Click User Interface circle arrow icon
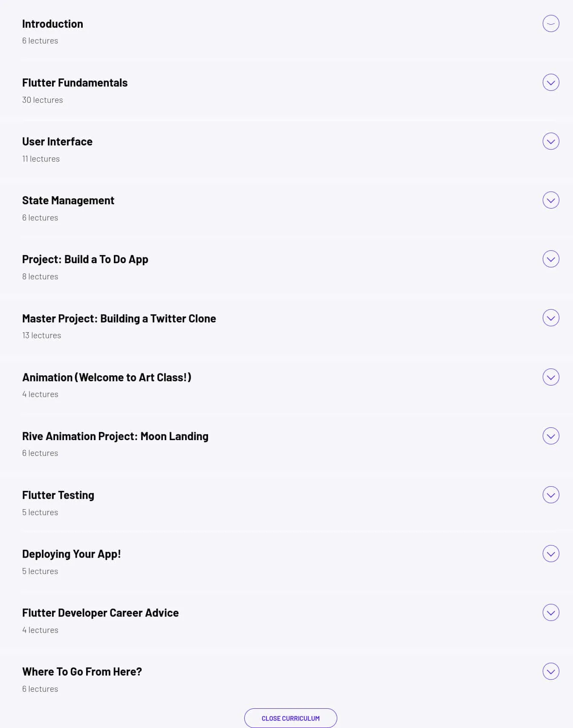573x728 pixels. coord(551,141)
